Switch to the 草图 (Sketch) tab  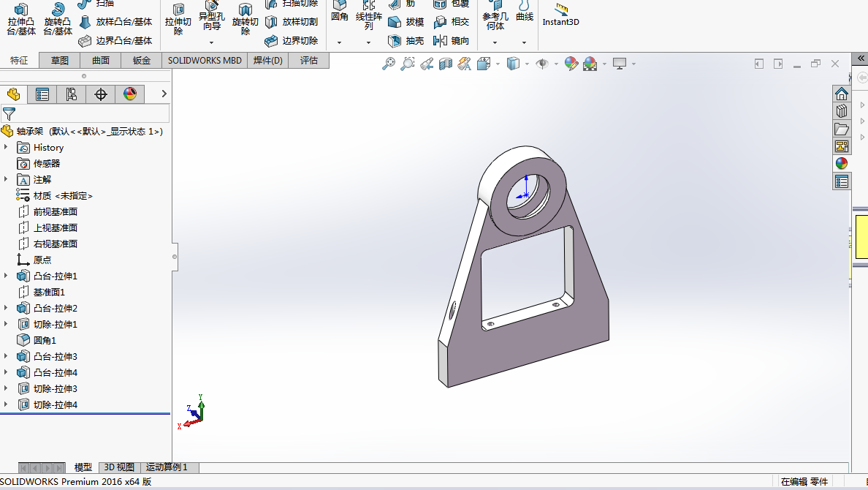[60, 61]
